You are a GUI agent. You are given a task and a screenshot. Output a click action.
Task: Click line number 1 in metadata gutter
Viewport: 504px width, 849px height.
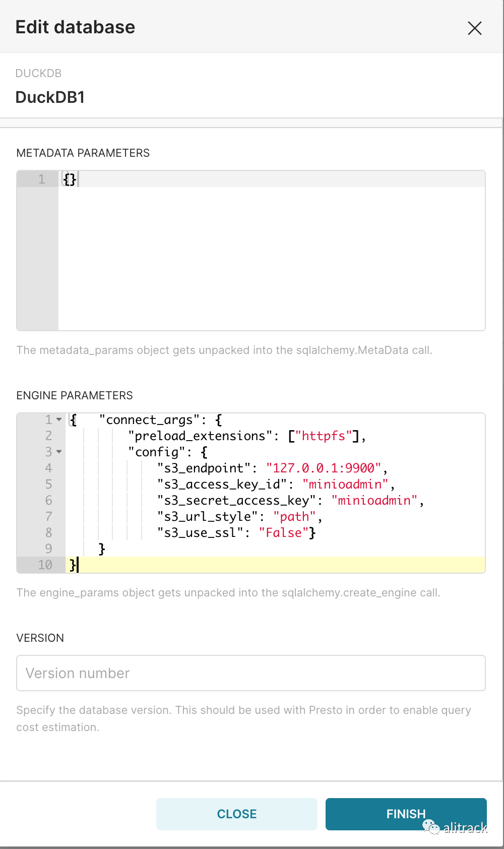tap(41, 179)
